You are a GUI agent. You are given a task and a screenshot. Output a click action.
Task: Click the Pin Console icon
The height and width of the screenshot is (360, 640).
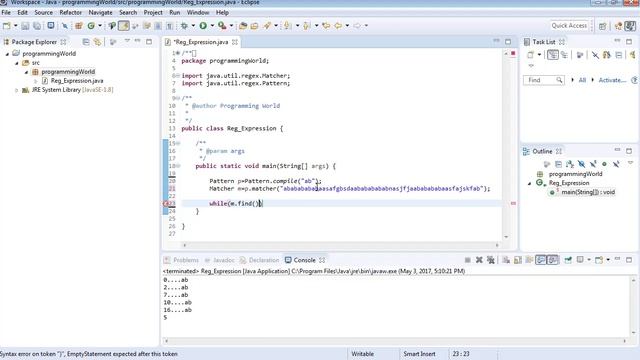(x=568, y=260)
